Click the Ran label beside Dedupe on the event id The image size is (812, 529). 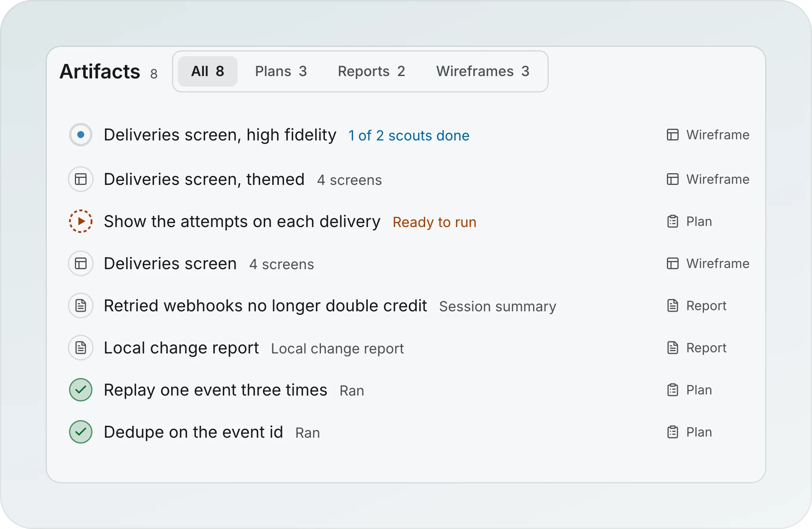307,433
